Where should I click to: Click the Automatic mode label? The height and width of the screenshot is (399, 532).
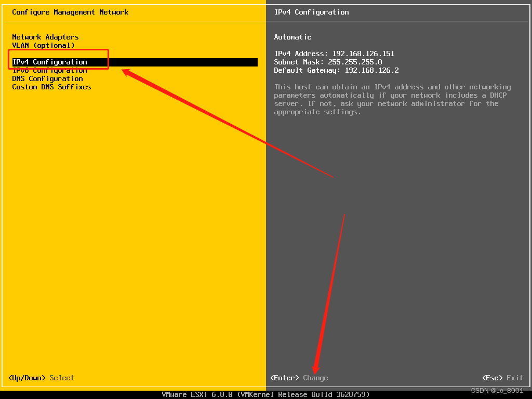tap(292, 37)
